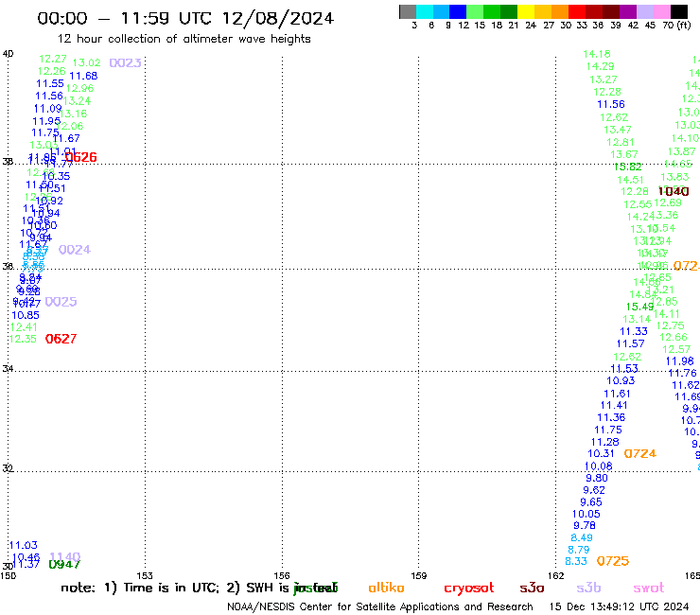Click the '12 hour collection' subtitle
The image size is (700, 615).
[184, 39]
